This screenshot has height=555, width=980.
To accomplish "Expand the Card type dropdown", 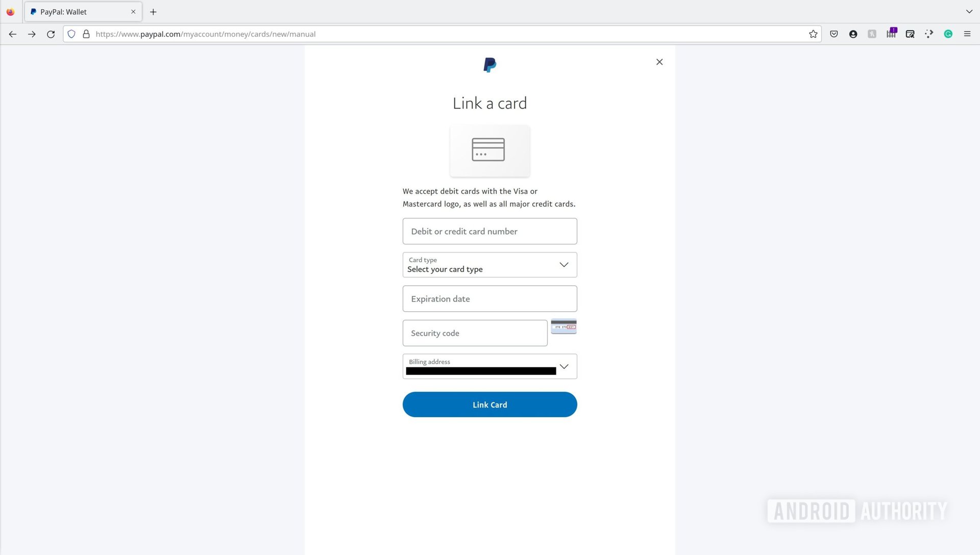I will pyautogui.click(x=564, y=264).
